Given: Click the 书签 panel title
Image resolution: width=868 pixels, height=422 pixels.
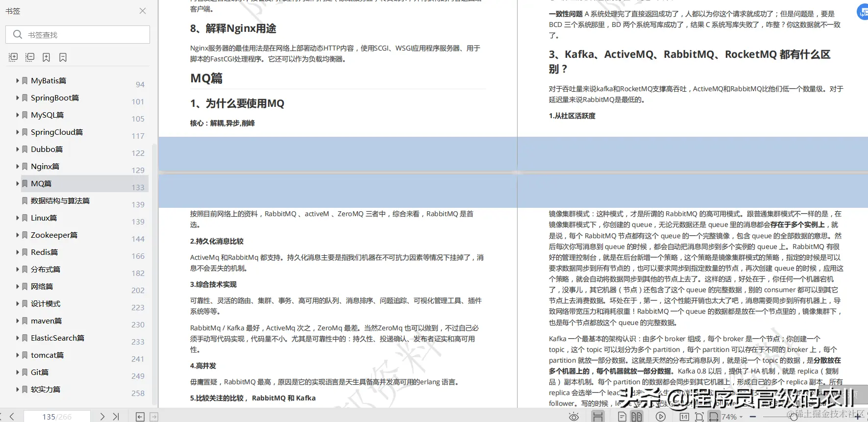Looking at the screenshot, I should 13,11.
